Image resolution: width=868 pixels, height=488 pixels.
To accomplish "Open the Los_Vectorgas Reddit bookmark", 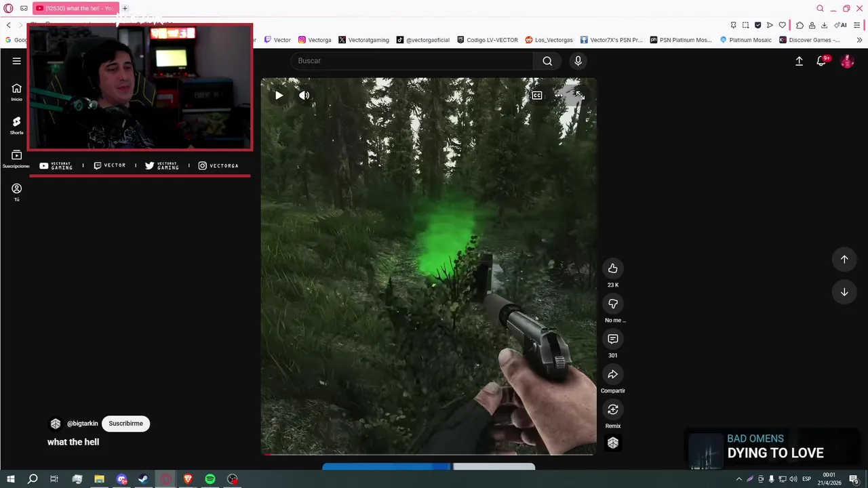I will coord(549,40).
